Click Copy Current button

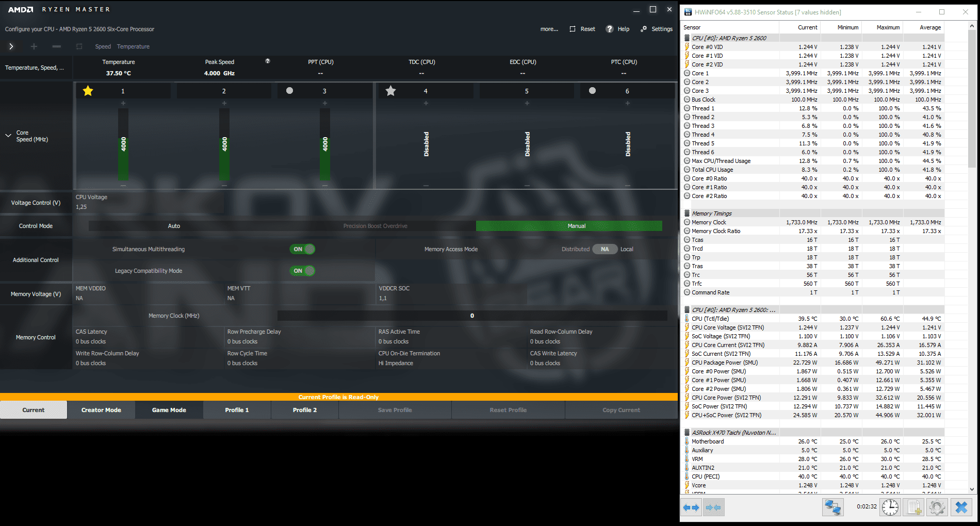(621, 410)
